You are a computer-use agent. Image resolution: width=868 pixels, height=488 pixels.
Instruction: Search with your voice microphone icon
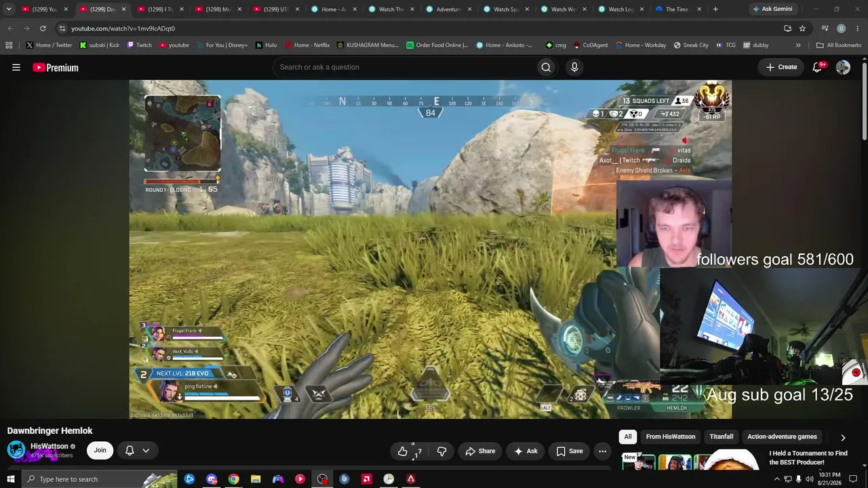point(574,67)
